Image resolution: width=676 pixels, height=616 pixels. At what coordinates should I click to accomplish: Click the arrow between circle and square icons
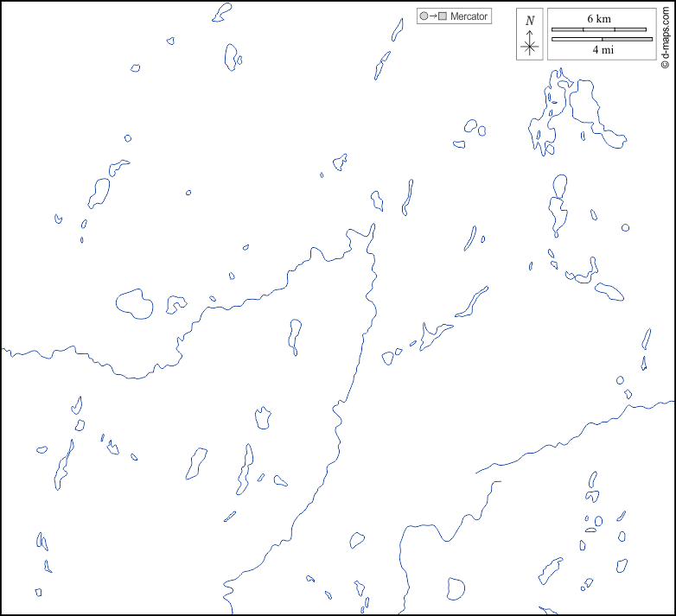tap(433, 16)
